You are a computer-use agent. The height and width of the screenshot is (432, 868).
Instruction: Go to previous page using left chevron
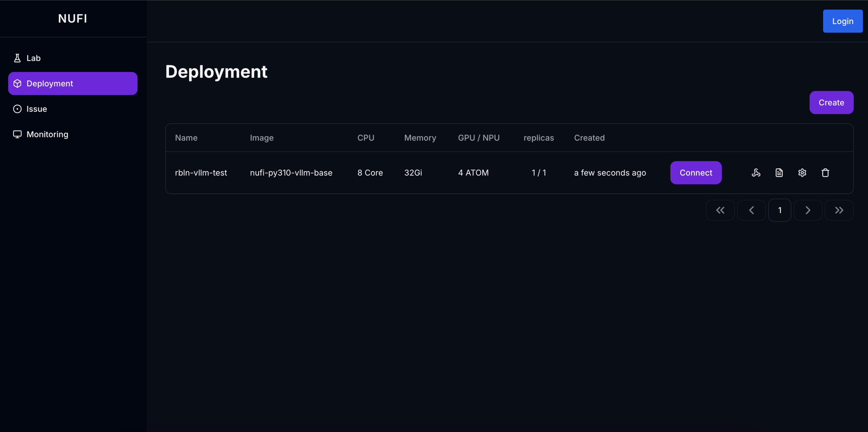[751, 210]
